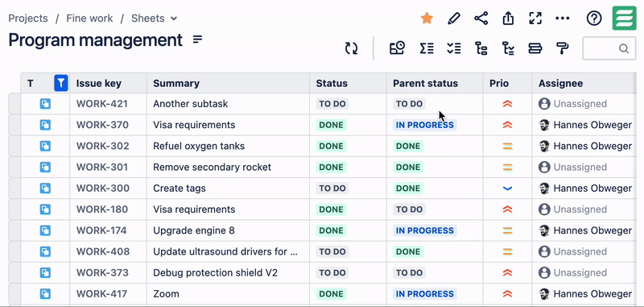This screenshot has height=307, width=644.
Task: Select 'Refuel oxygen tanks' summary cell
Action: [x=228, y=146]
